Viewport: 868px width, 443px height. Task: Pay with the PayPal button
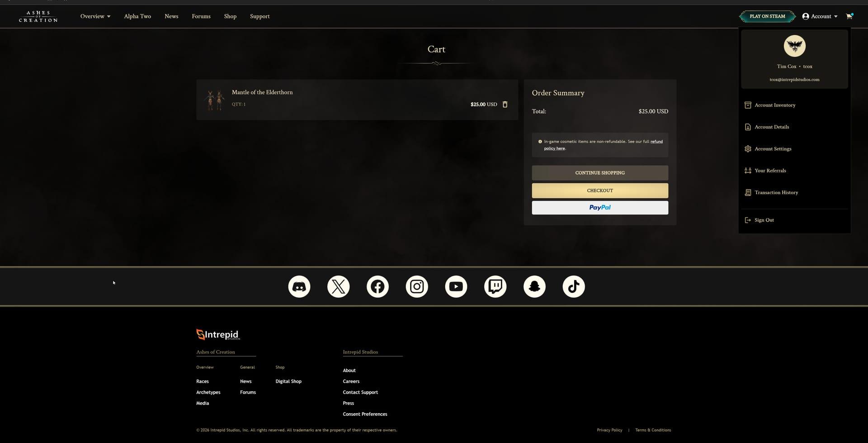[600, 208]
